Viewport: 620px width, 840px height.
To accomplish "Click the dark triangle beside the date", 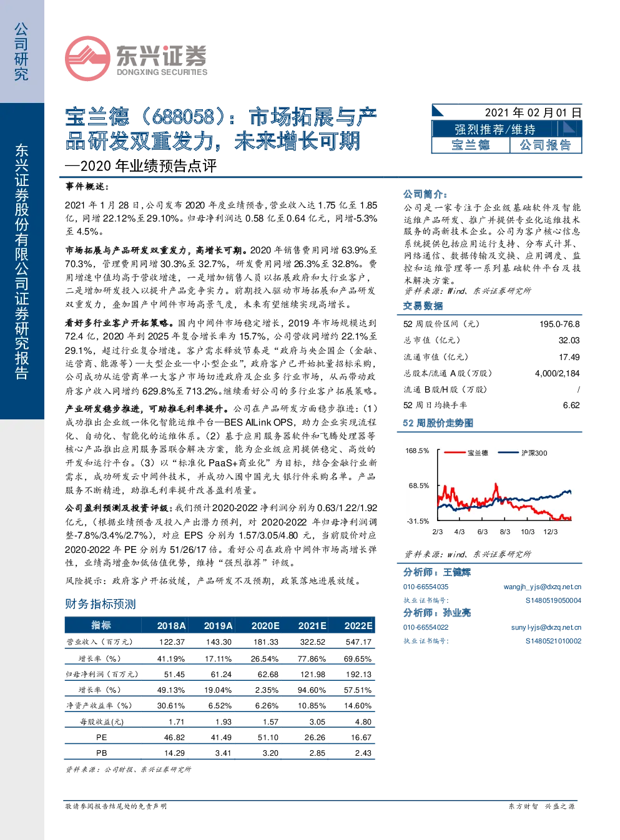I will point(437,111).
